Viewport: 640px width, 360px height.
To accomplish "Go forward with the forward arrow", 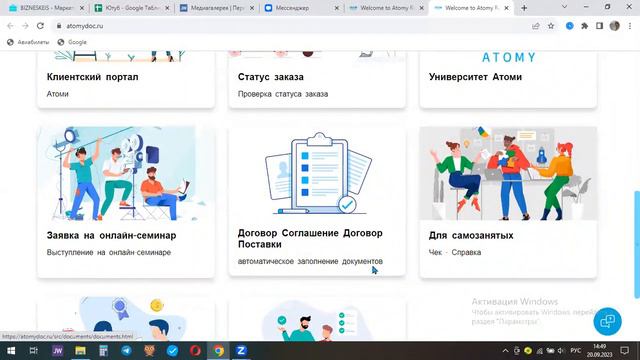I will click(x=25, y=26).
